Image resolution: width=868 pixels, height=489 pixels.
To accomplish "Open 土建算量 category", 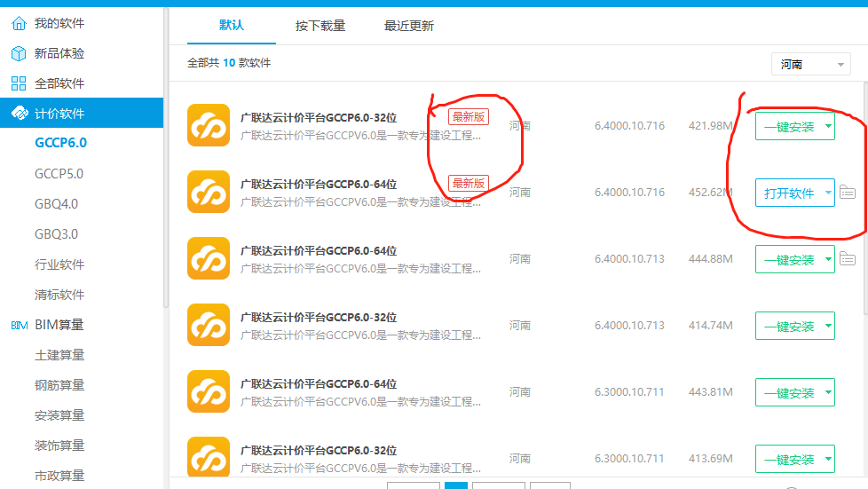I will (59, 355).
